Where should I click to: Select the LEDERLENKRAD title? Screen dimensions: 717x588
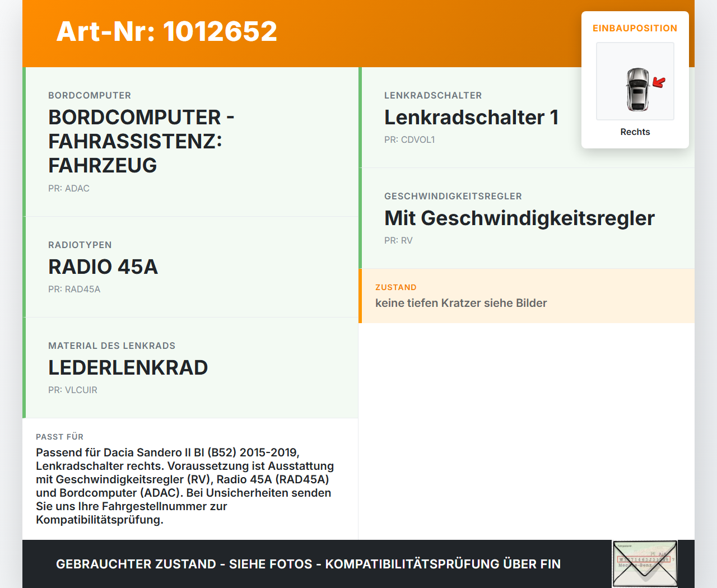[x=128, y=368]
